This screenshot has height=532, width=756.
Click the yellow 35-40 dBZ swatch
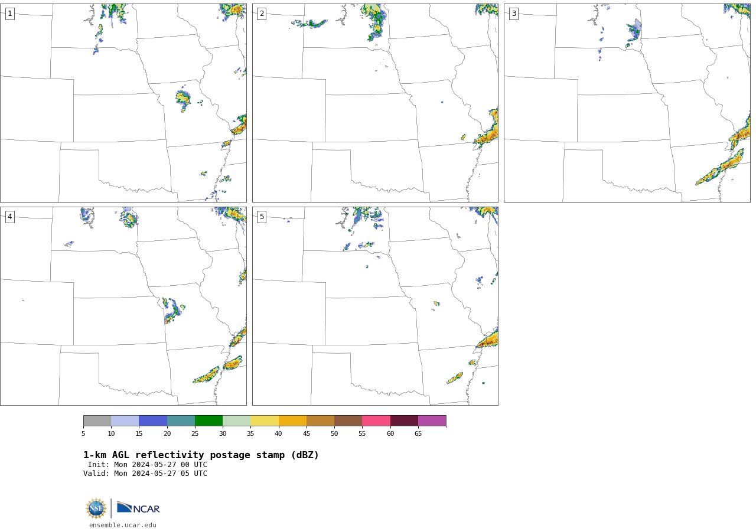click(265, 420)
